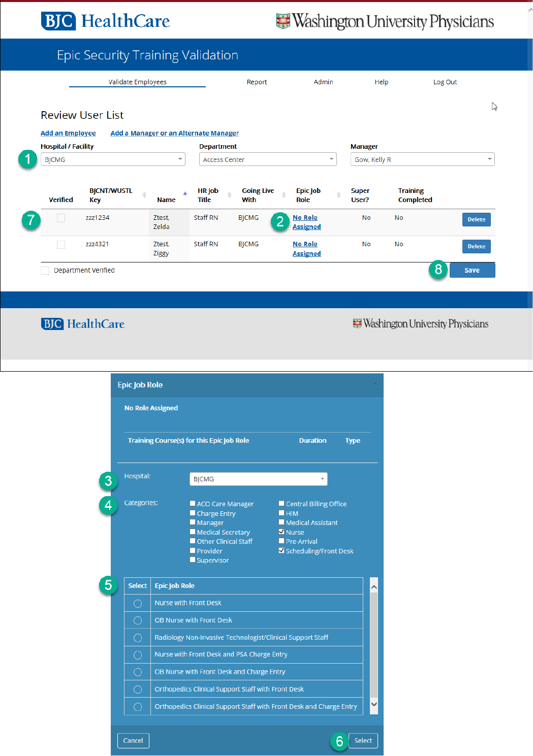Select the OB Nurse with Front Desk radio button

(x=138, y=620)
